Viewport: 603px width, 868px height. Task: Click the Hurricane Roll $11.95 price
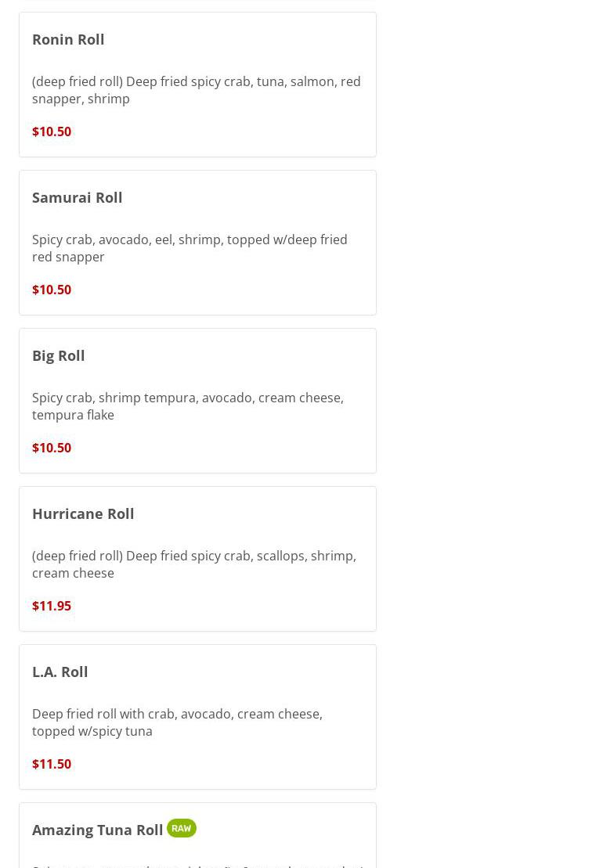52,606
